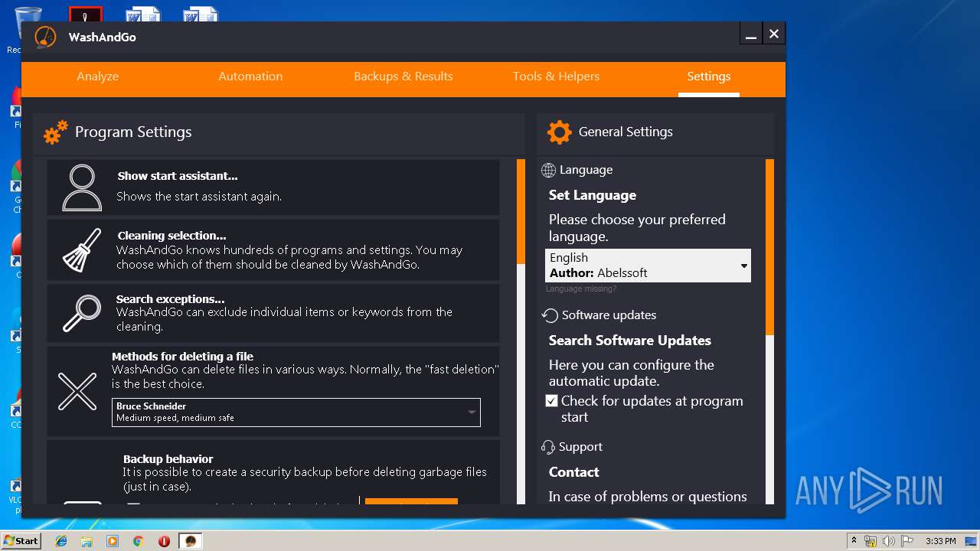Open Internet Explorer from the taskbar
The height and width of the screenshot is (551, 980).
[61, 541]
